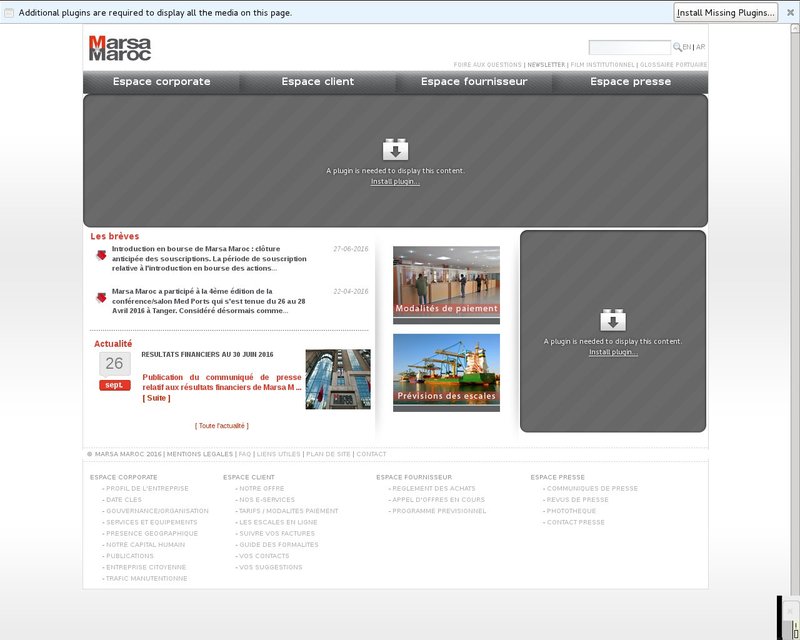This screenshot has width=800, height=640.
Task: Open Espace presse in the main navigation bar
Action: pyautogui.click(x=631, y=82)
